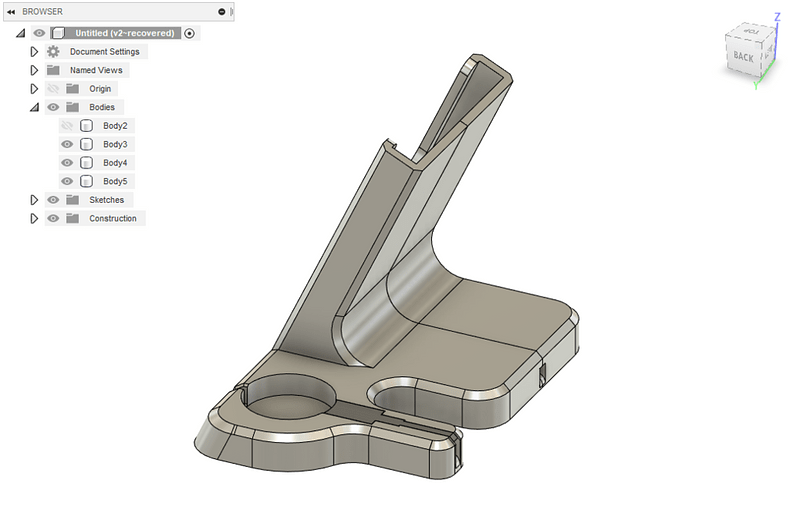Click the Browser panel minimize dot icon
The width and height of the screenshot is (800, 516).
[x=221, y=12]
